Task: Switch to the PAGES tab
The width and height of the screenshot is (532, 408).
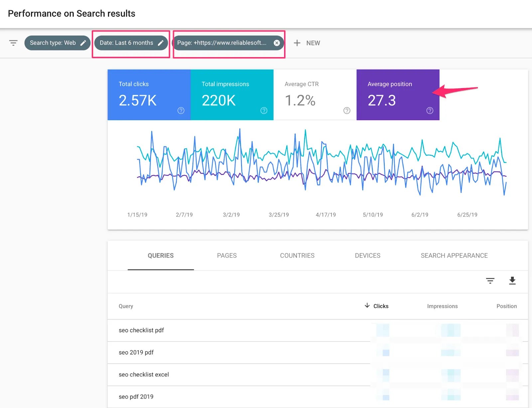Action: tap(226, 256)
